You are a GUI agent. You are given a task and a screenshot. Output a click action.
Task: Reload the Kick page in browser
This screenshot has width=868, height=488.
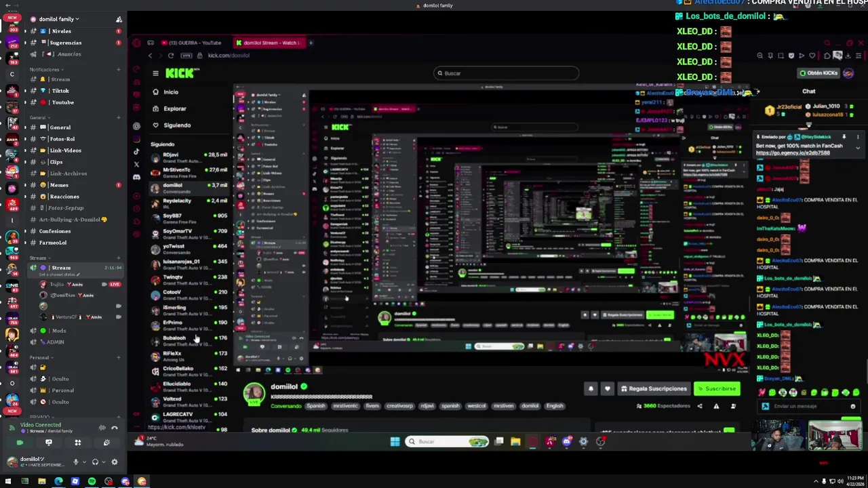171,56
